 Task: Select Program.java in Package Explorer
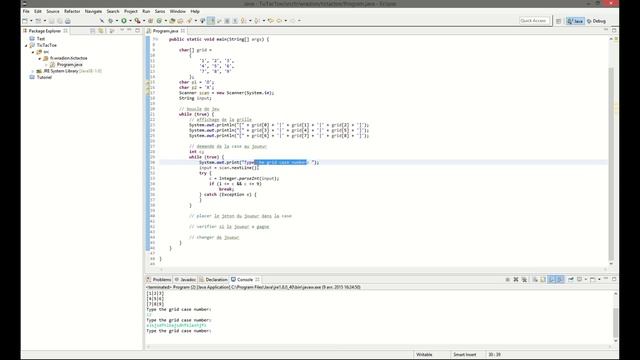point(69,64)
